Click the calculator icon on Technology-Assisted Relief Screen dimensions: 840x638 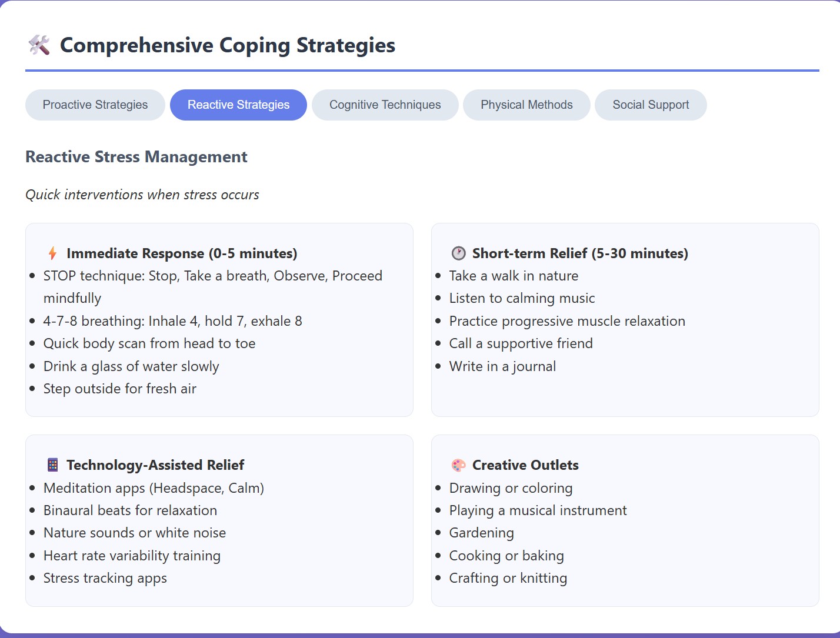pos(52,465)
